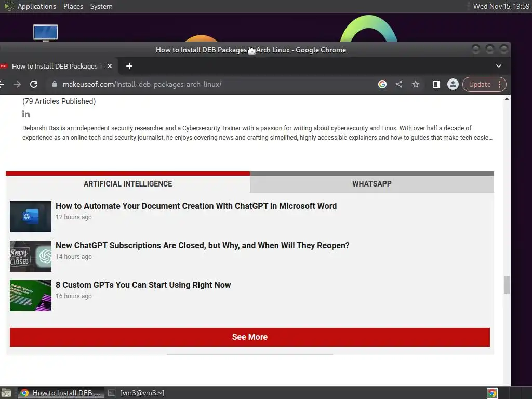Click the 16 hours ago timestamp
Viewport: 532px width, 399px height.
(x=74, y=296)
